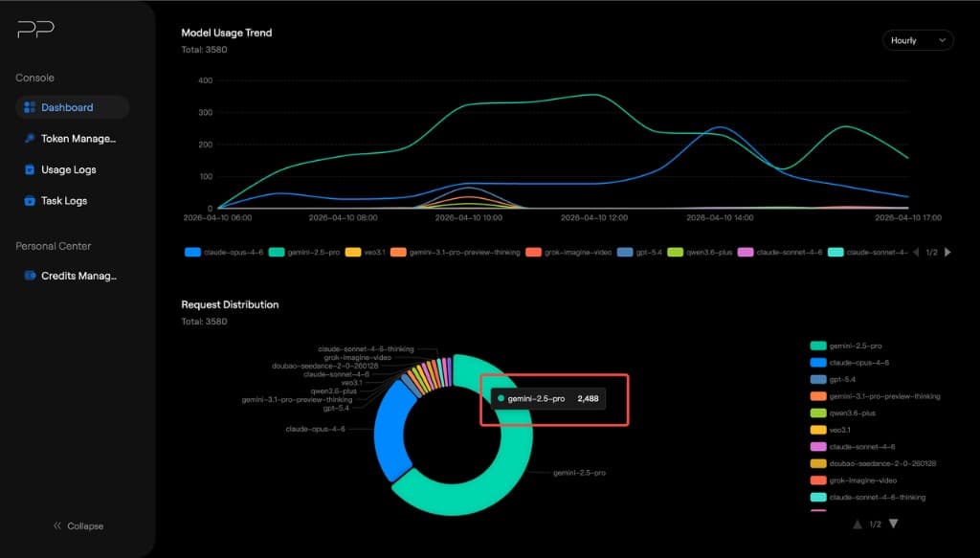This screenshot has height=558, width=980.
Task: Open the Dashboard page
Action: [72, 107]
